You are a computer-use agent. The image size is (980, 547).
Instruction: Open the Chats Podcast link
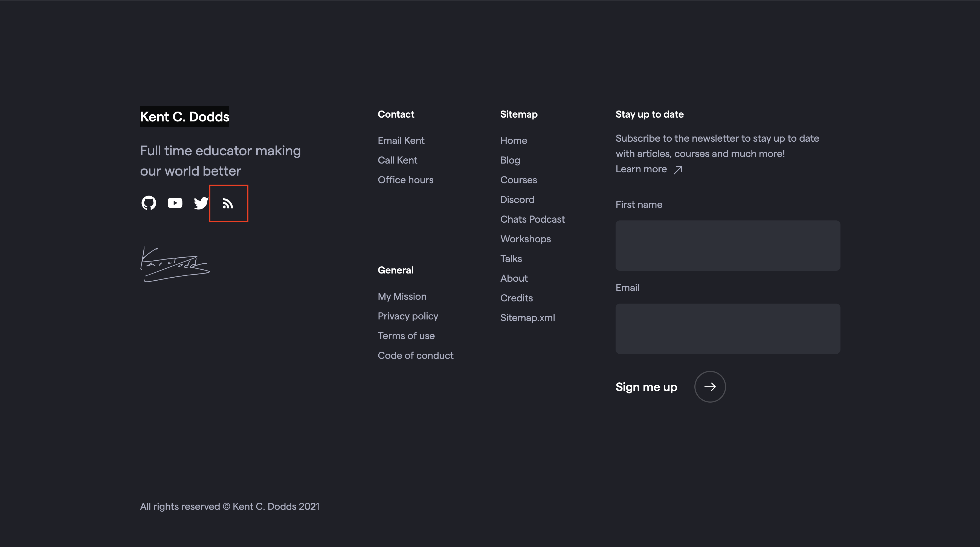[x=532, y=219]
